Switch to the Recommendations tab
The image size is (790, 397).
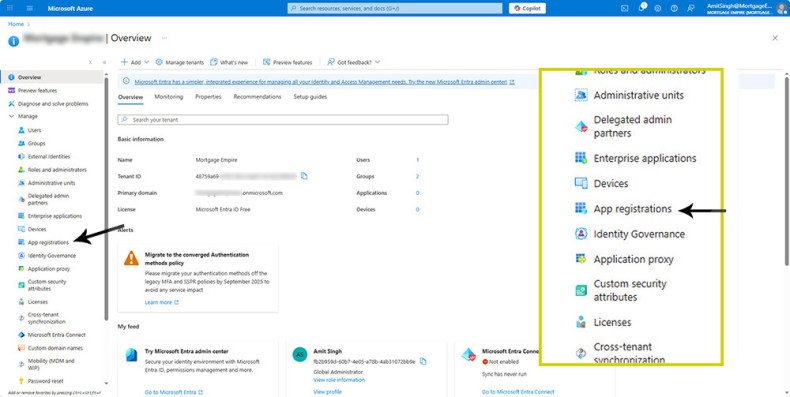pyautogui.click(x=257, y=97)
